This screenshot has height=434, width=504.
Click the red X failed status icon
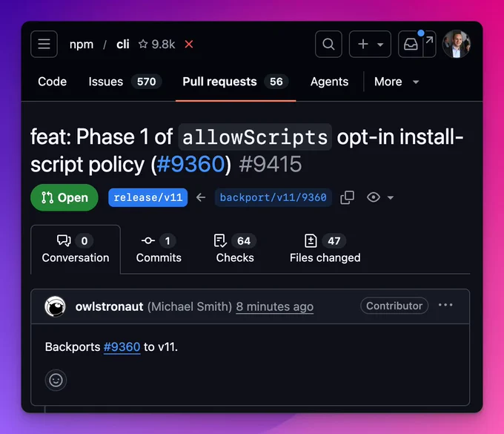point(189,44)
